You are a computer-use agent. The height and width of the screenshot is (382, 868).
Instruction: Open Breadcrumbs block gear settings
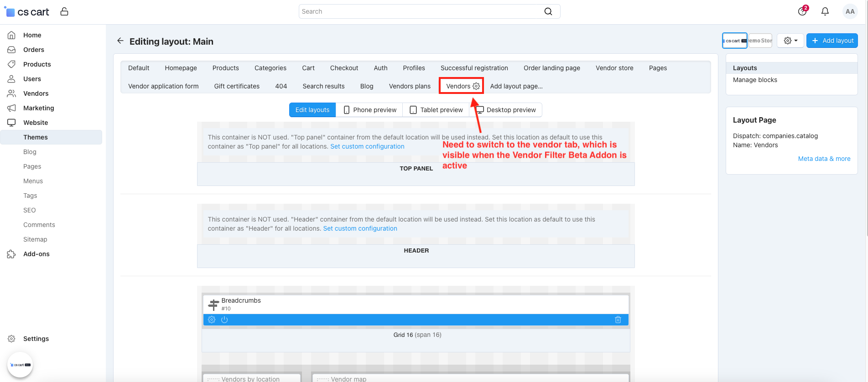212,320
